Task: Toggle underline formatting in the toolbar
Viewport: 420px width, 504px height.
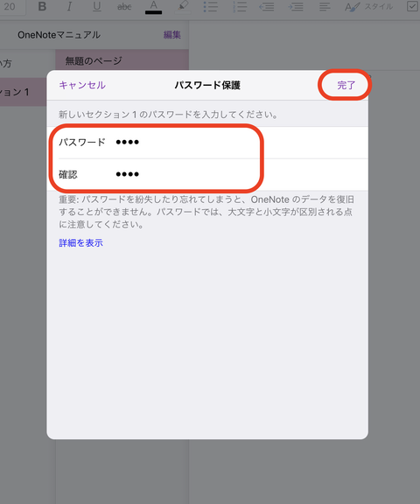Action: [x=97, y=6]
